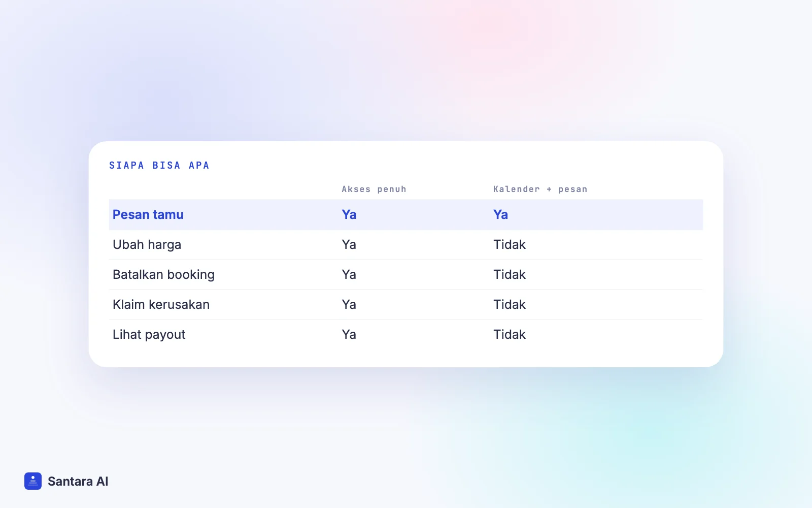Click Tidak in the Batalkan booking row
812x508 pixels.
point(510,274)
